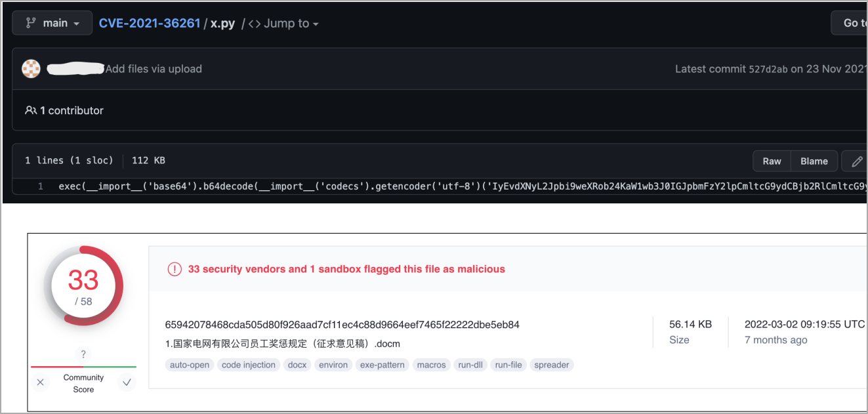Click the uploader's avatar thumbnail

tap(31, 68)
